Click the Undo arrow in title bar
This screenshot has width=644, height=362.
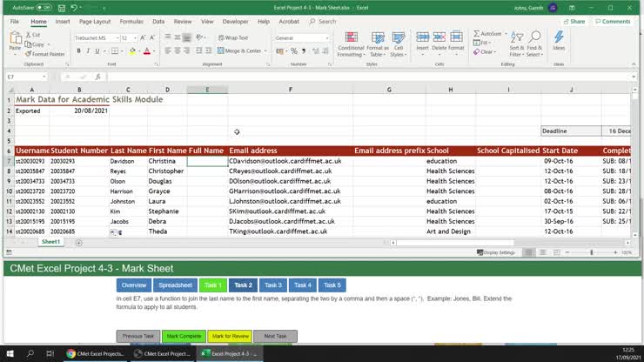(x=74, y=8)
